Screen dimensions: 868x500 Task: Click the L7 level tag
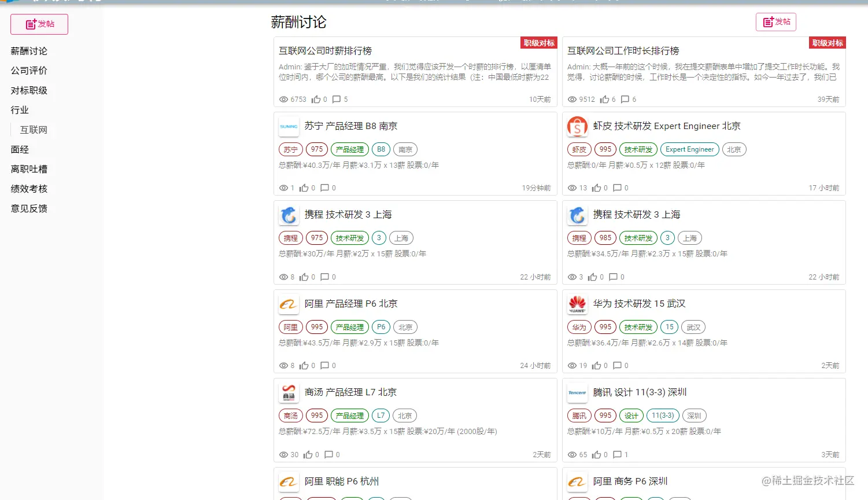[x=381, y=416]
